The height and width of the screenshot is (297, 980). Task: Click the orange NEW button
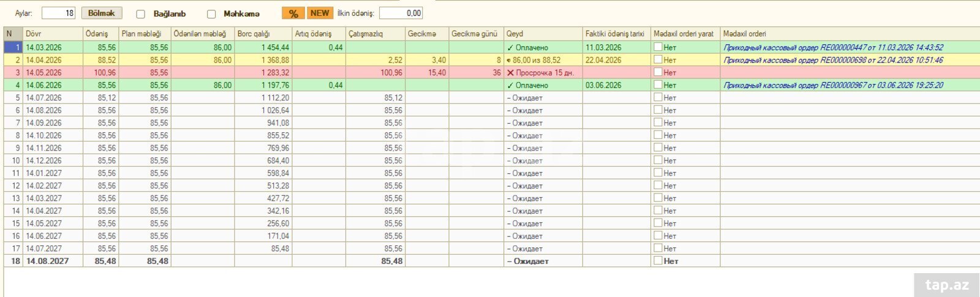click(320, 13)
